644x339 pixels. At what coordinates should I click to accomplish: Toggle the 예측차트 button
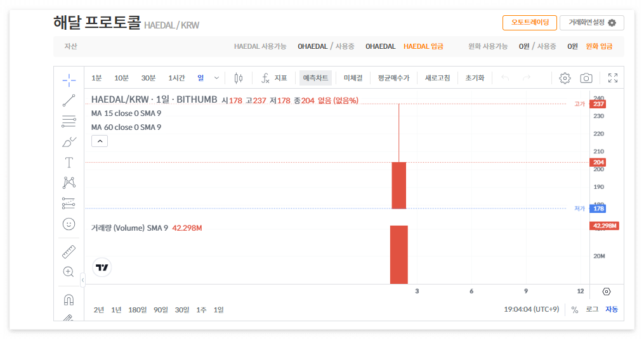(x=315, y=78)
